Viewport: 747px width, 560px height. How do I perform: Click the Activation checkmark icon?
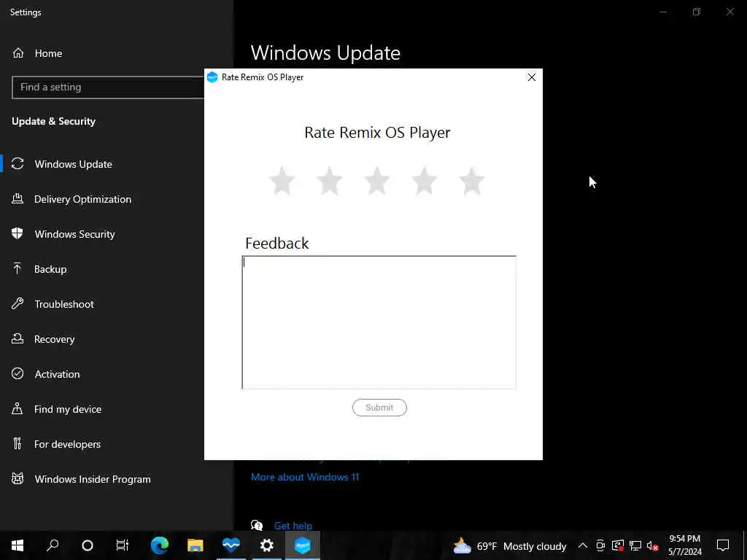point(18,374)
